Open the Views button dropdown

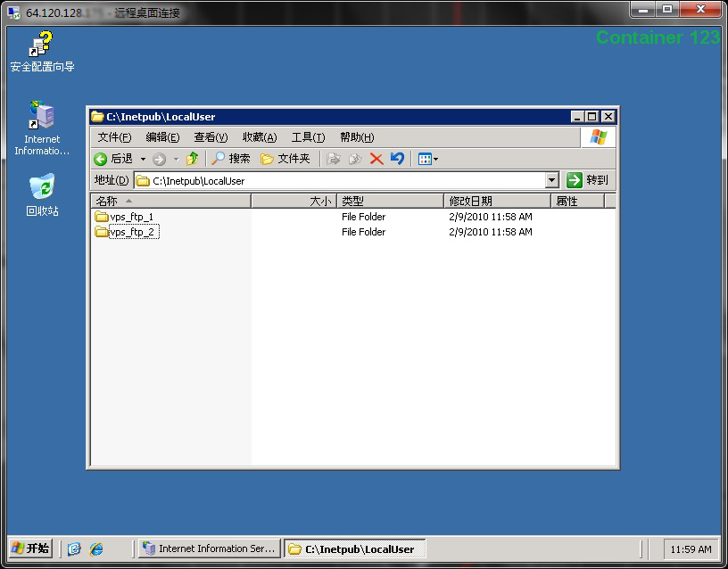click(x=428, y=159)
